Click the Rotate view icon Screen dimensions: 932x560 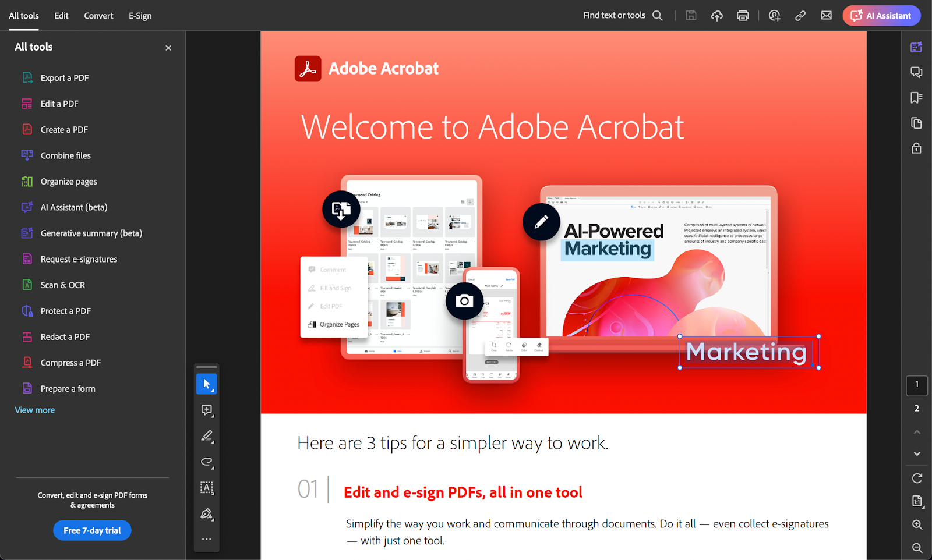(x=917, y=479)
